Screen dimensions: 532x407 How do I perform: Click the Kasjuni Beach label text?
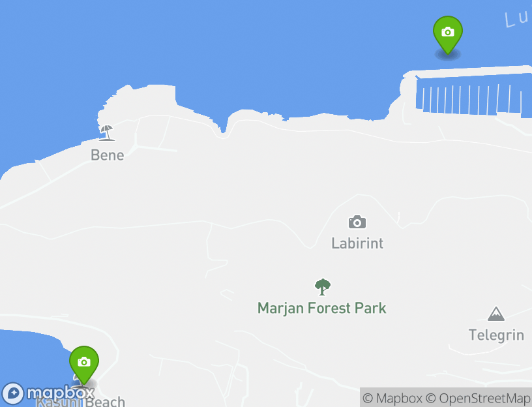80,402
